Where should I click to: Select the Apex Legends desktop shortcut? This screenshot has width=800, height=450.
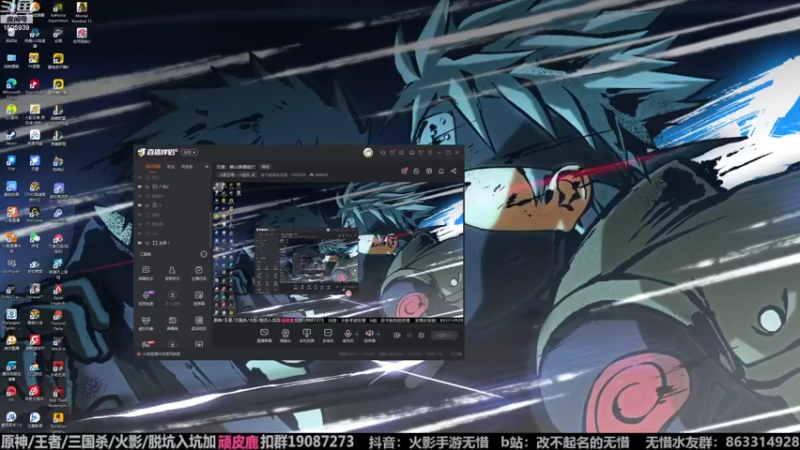coord(58,294)
